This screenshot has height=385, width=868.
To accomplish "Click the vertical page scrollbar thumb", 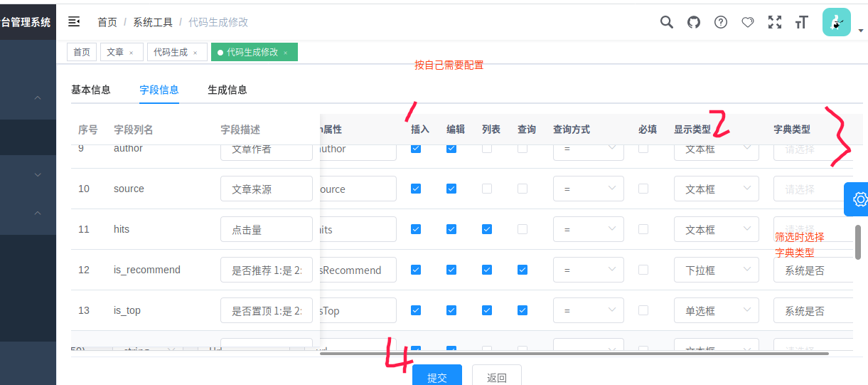I will click(x=858, y=242).
